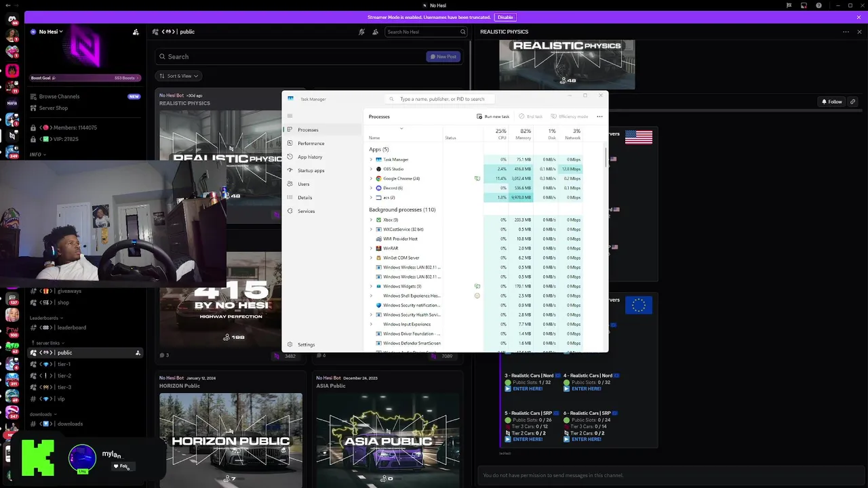Click Task Manager process search field

click(x=441, y=99)
